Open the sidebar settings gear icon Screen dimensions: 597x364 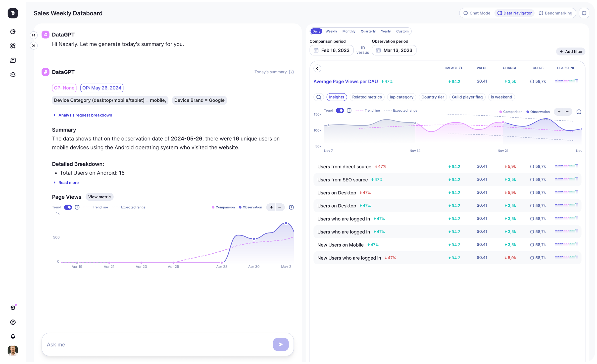point(13,75)
